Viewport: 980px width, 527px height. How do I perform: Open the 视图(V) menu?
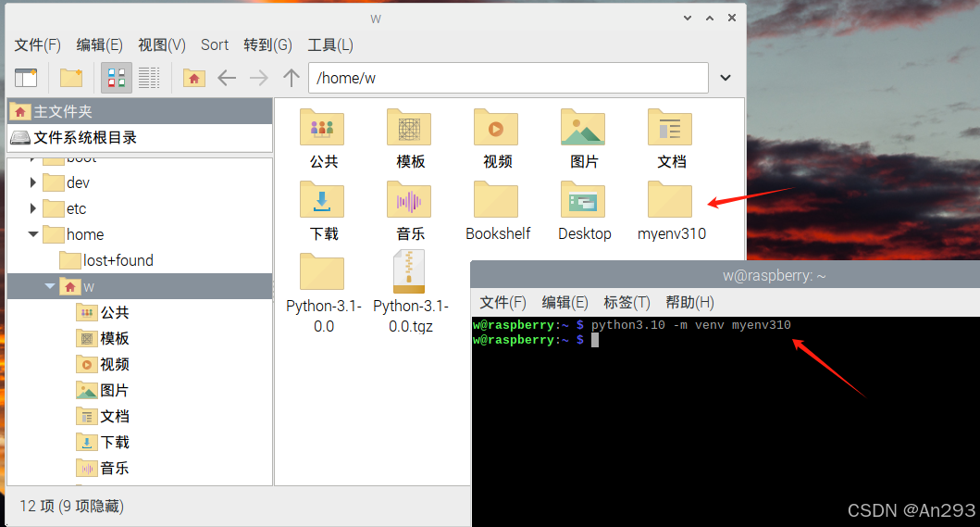point(162,45)
